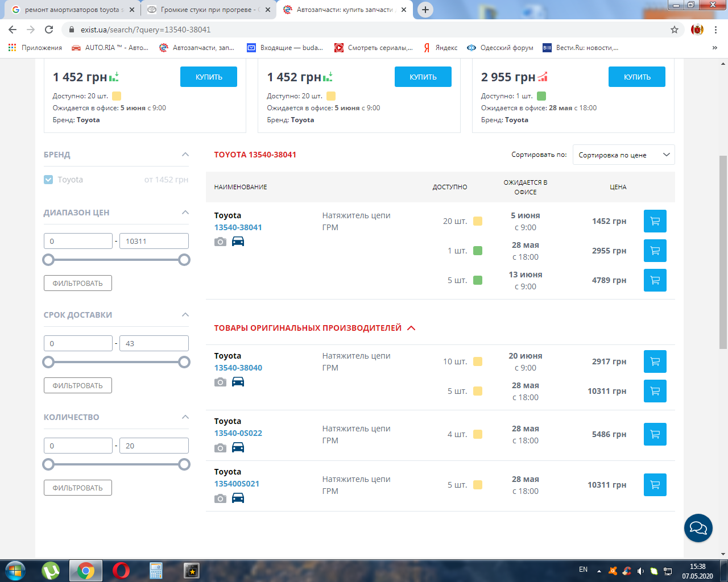The image size is (728, 582).
Task: Collapse the Бренд filter section
Action: click(185, 155)
